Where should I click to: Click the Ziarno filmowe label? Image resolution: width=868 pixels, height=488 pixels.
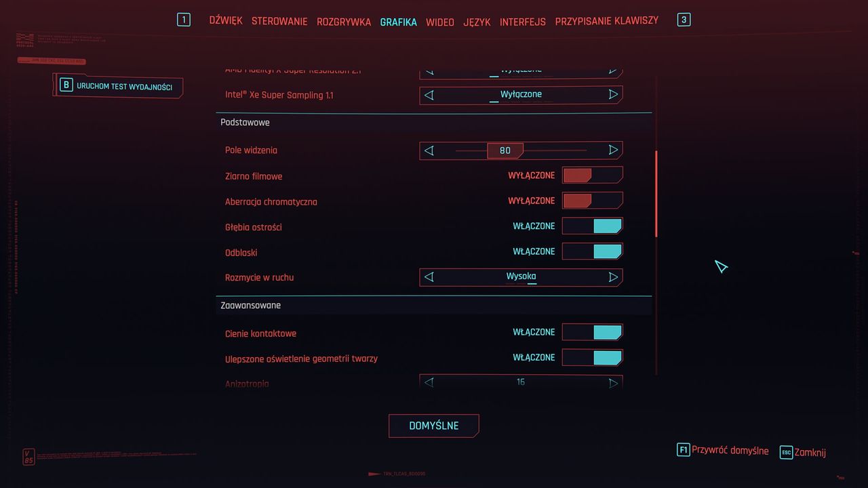(254, 176)
